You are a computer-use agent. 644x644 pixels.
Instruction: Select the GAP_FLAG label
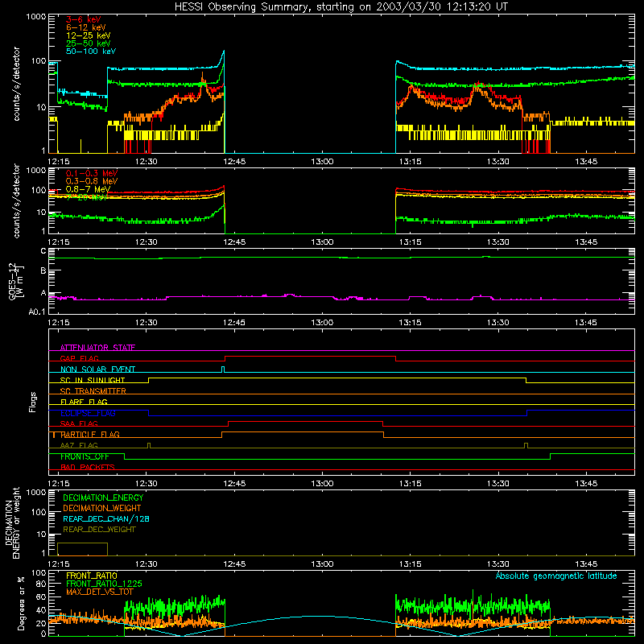[x=79, y=358]
